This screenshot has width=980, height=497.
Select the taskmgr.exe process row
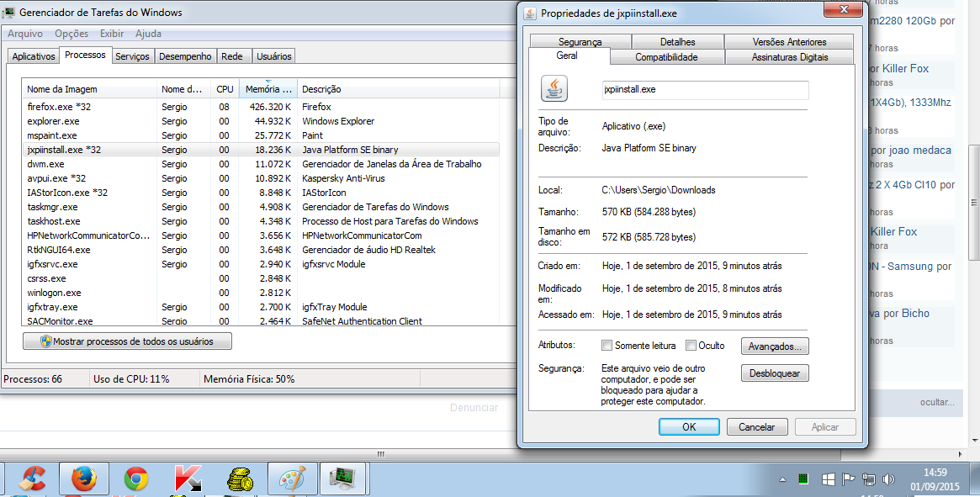pos(261,207)
